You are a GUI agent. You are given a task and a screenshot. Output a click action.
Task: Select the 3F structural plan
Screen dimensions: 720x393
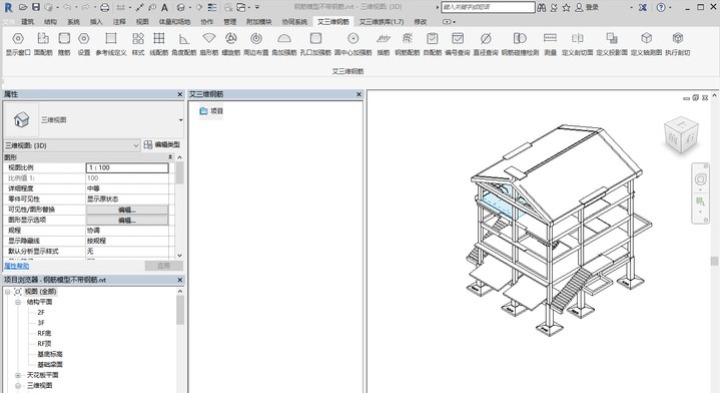[x=41, y=323]
